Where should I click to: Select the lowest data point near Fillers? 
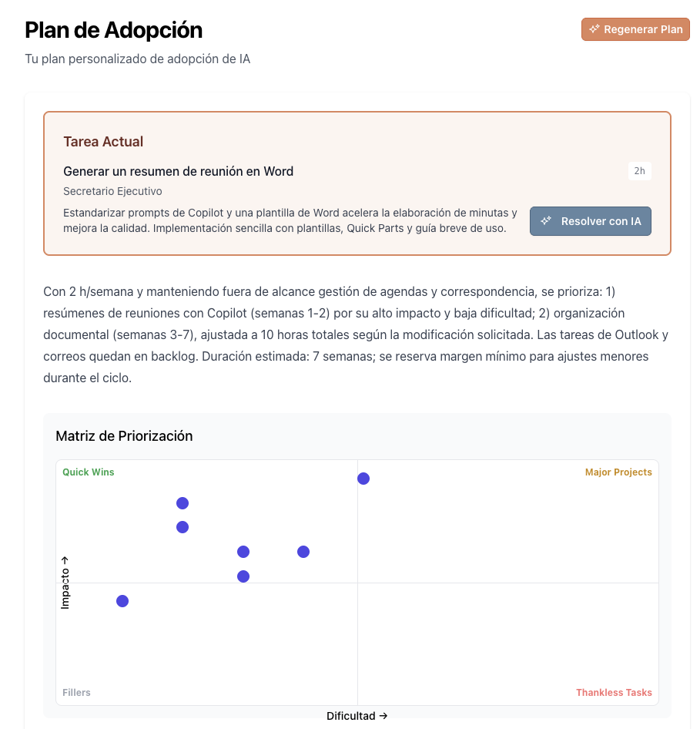122,600
